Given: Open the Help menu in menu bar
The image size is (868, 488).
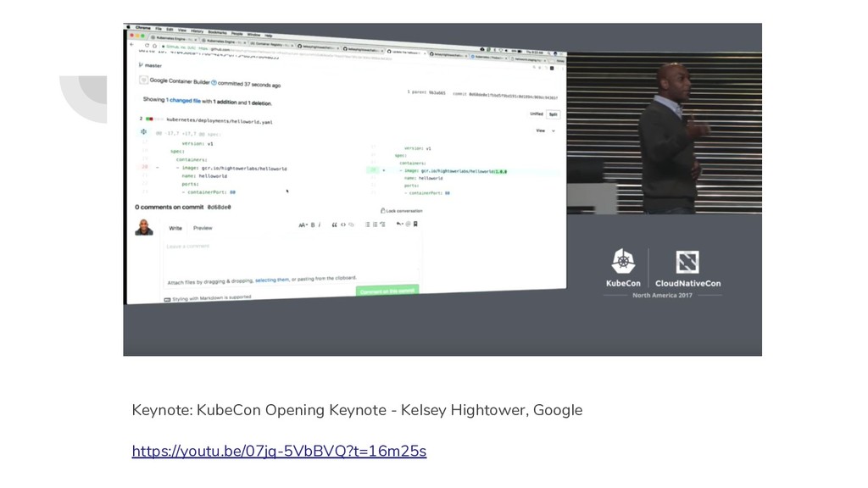Looking at the screenshot, I should click(269, 36).
